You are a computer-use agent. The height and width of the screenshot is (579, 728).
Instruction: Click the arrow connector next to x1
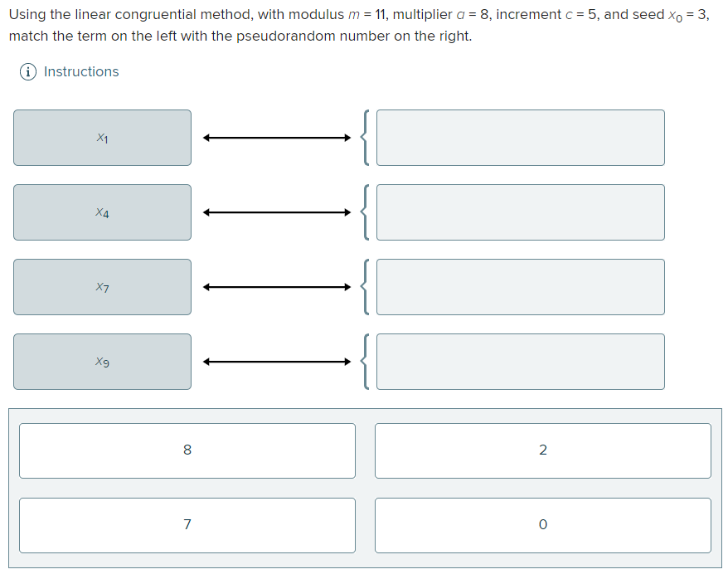click(x=276, y=138)
